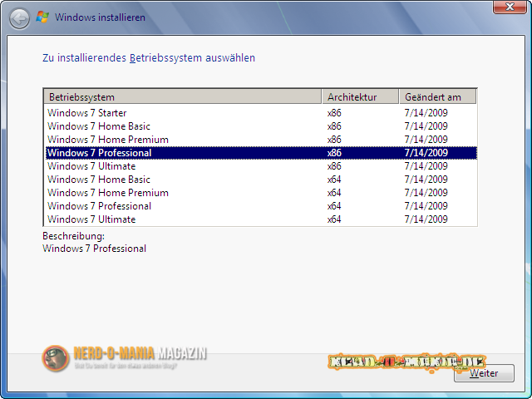Viewport: 532px width, 399px height.
Task: Sort list by Betriebssystem column header
Action: click(x=183, y=97)
